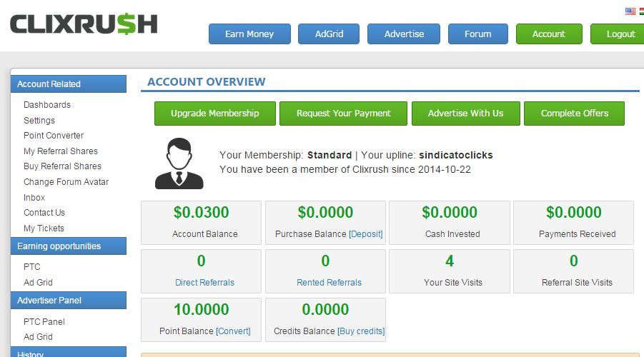The height and width of the screenshot is (357, 644).
Task: Click the upline name sindicatoclicks
Action: coord(456,155)
